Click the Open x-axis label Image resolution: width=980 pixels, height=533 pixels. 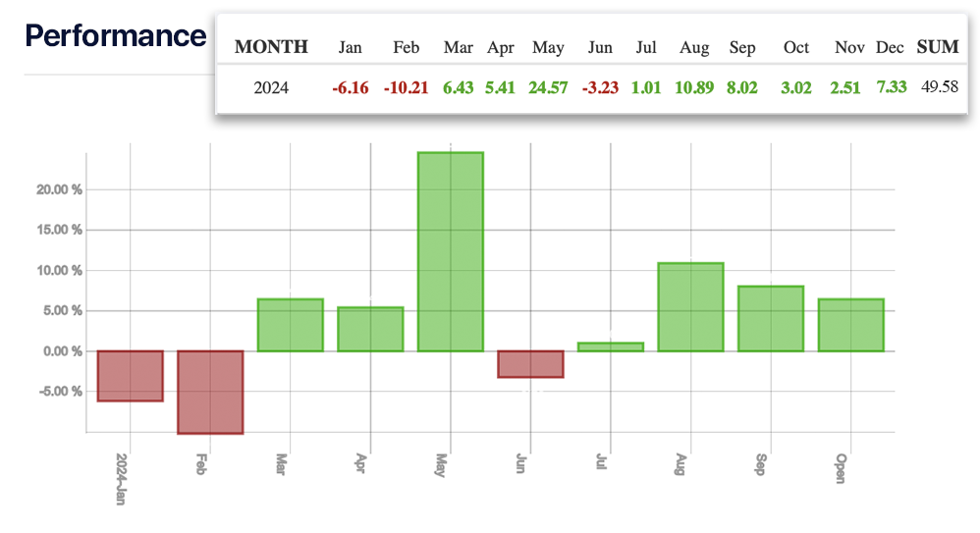coord(842,468)
